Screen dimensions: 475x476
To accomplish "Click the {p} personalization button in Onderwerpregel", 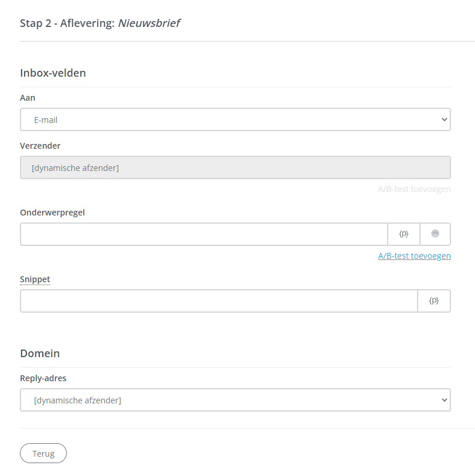I will tap(404, 234).
